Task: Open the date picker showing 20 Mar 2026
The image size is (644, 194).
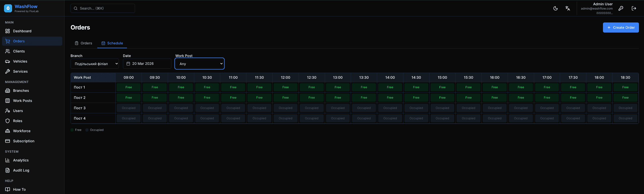Action: coord(147,64)
